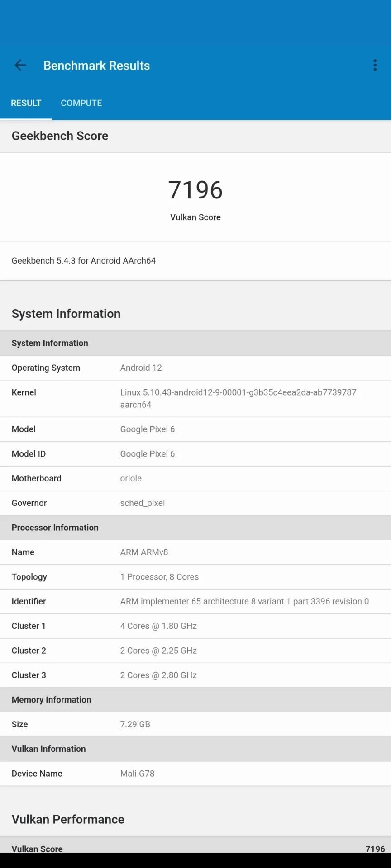
Task: Select the Geekbench 5.4.3 for Android AArch64 text
Action: 84,261
